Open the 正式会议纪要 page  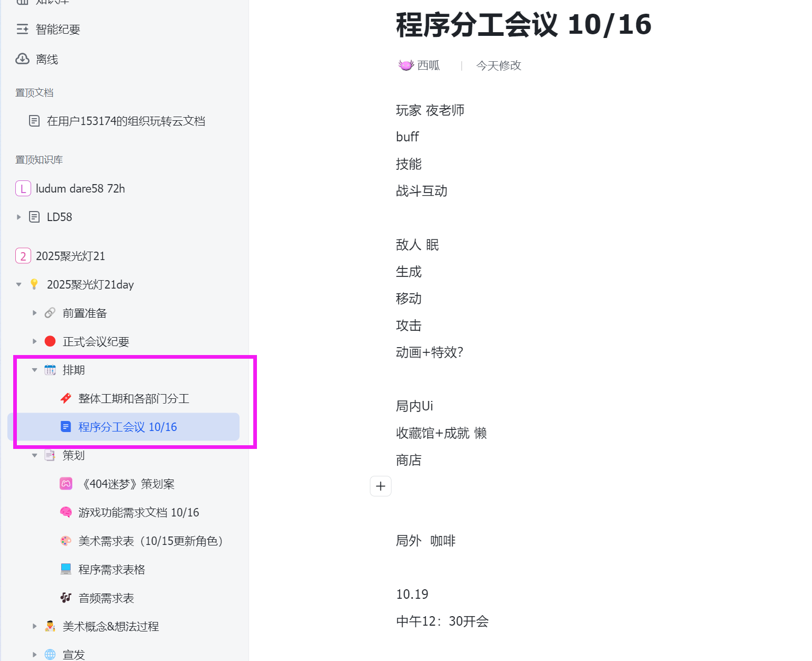pos(96,342)
